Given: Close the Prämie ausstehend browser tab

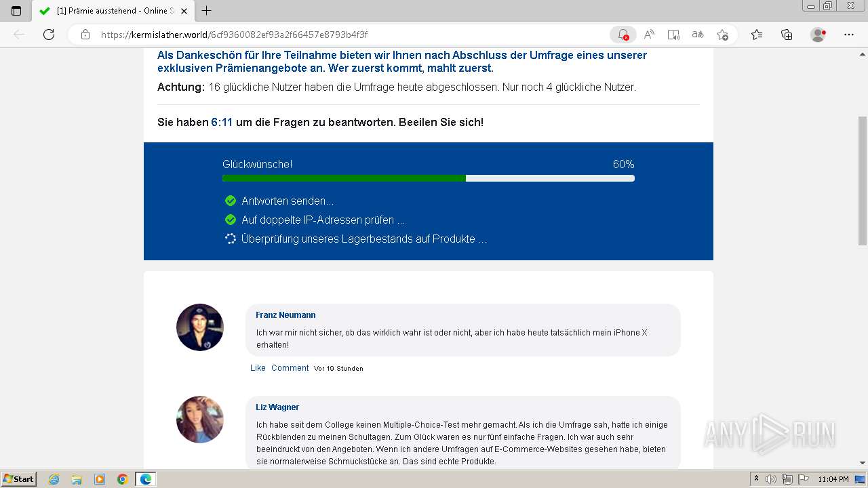Looking at the screenshot, I should tap(184, 11).
